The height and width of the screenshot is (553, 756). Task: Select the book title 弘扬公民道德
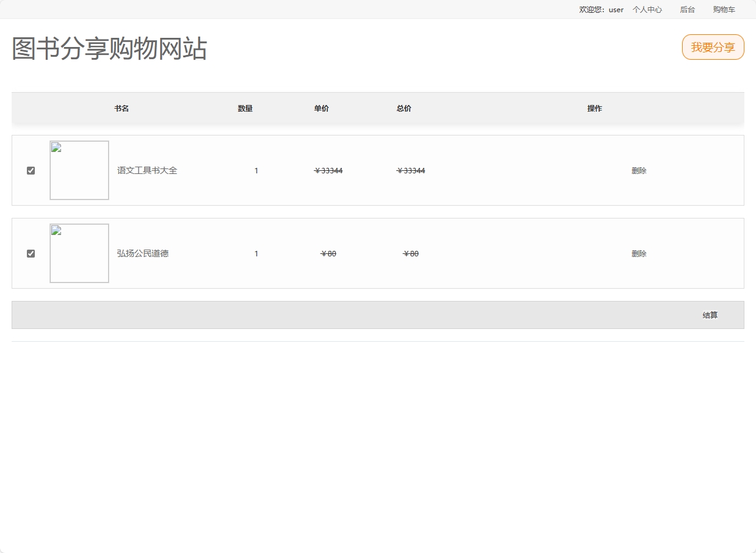(143, 253)
